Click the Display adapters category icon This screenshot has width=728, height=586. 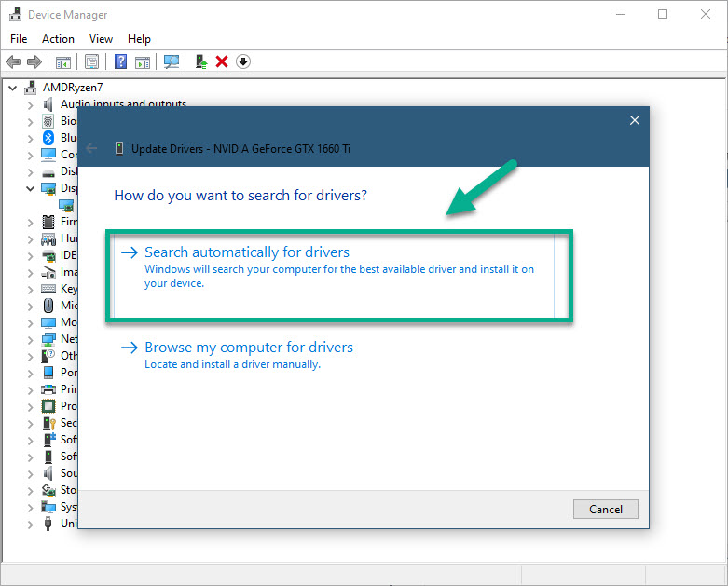(48, 188)
